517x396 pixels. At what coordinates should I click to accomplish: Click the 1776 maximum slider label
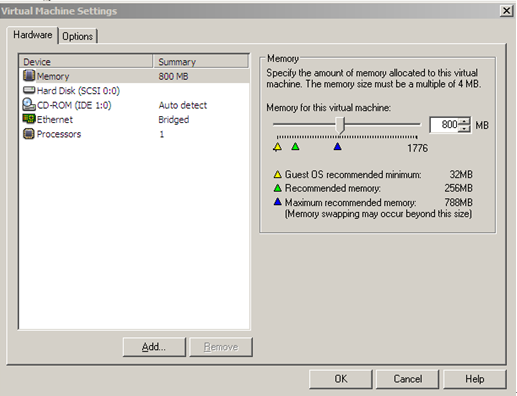click(417, 148)
